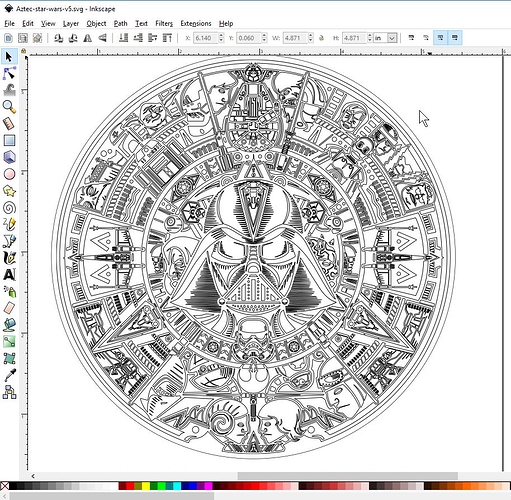The image size is (511, 500).
Task: Click Select all objects toolbar icon
Action: point(8,38)
